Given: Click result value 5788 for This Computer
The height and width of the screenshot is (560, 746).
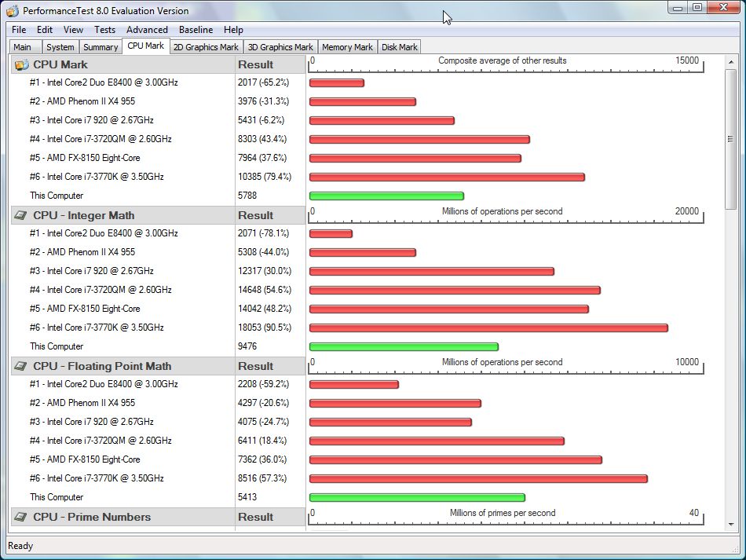Looking at the screenshot, I should [x=247, y=196].
